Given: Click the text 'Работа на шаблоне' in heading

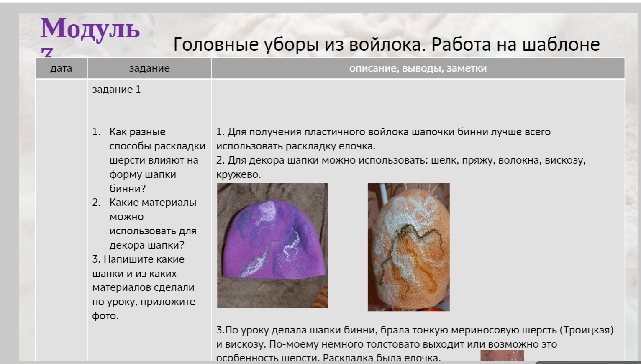Looking at the screenshot, I should [515, 44].
